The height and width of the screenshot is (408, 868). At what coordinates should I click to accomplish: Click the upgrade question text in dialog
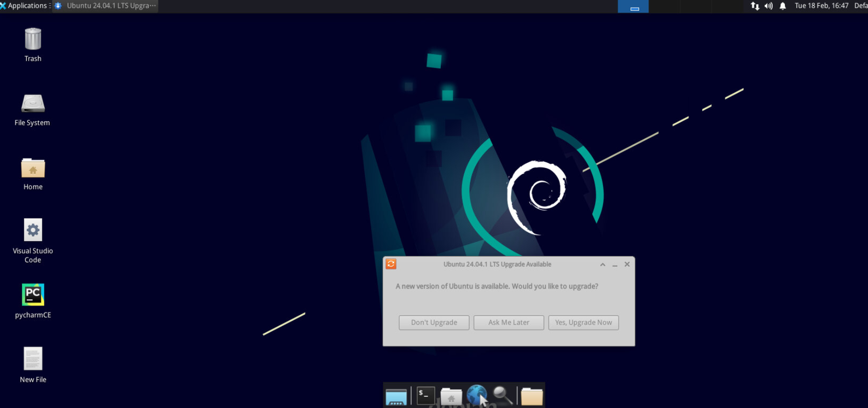tap(497, 286)
